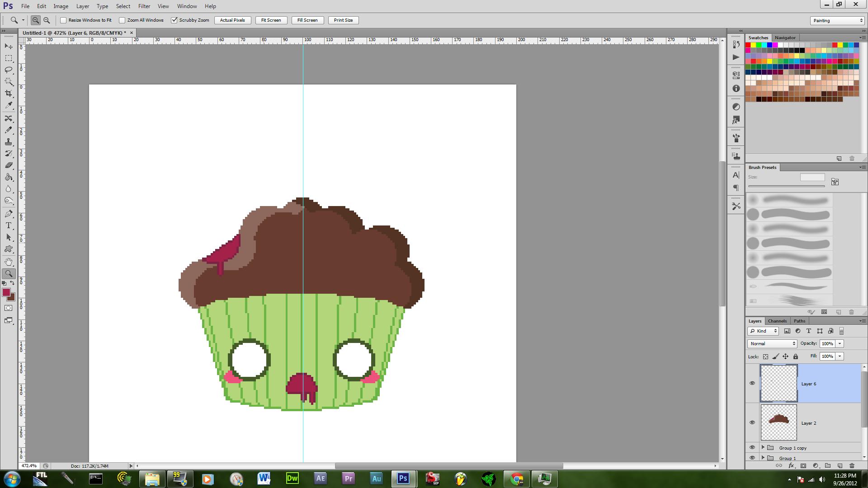
Task: Hide Layer 2 with eye icon
Action: pyautogui.click(x=752, y=422)
